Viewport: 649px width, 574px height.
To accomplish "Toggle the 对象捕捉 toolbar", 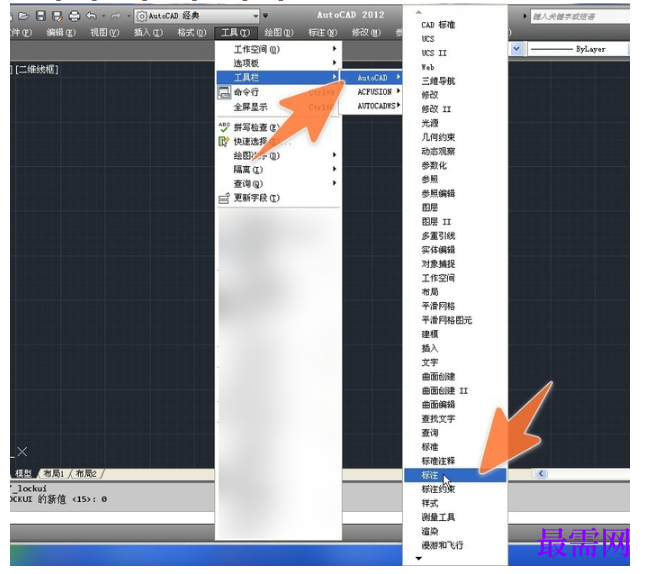I will (x=438, y=264).
